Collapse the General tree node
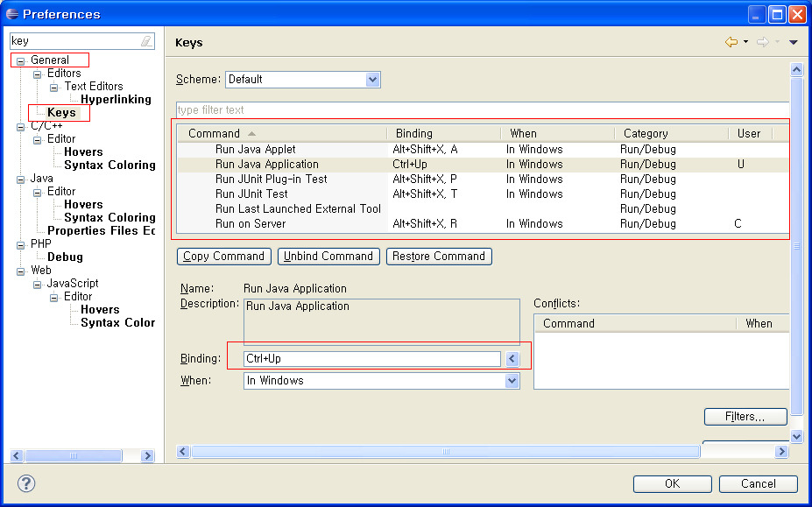Viewport: 812px width, 507px height. (x=20, y=60)
